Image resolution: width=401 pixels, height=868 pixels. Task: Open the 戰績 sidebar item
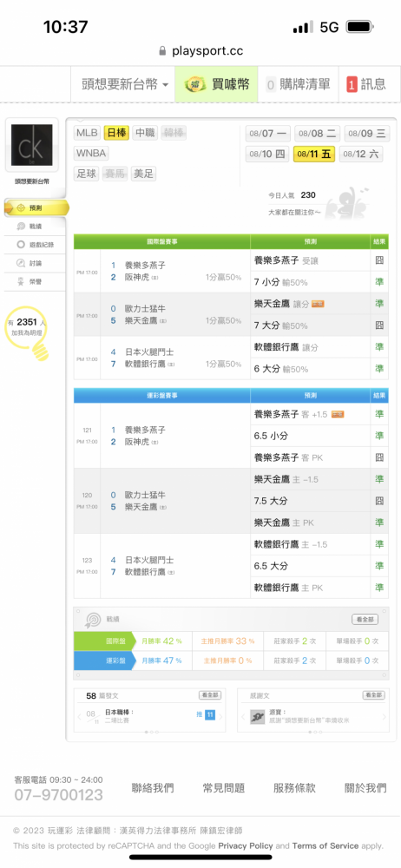coord(36,226)
